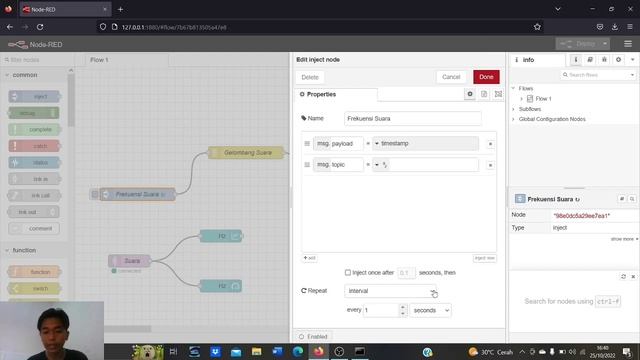Open node settings gear icon in Properties
The height and width of the screenshot is (360, 640).
click(x=470, y=94)
